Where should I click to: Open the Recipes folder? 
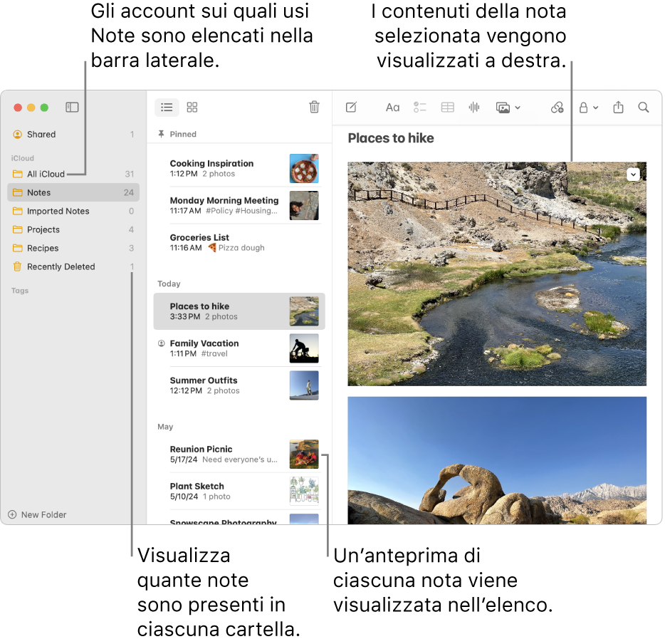73,248
